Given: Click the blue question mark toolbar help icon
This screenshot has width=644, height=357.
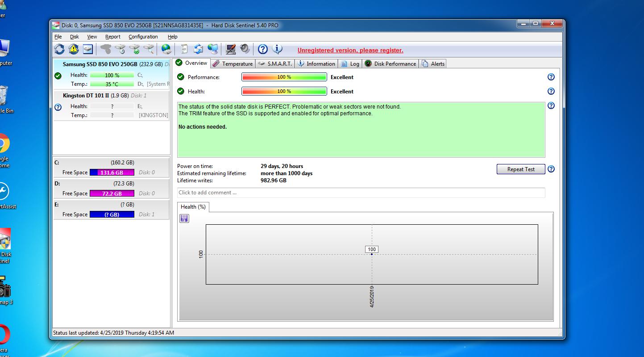Looking at the screenshot, I should 263,49.
